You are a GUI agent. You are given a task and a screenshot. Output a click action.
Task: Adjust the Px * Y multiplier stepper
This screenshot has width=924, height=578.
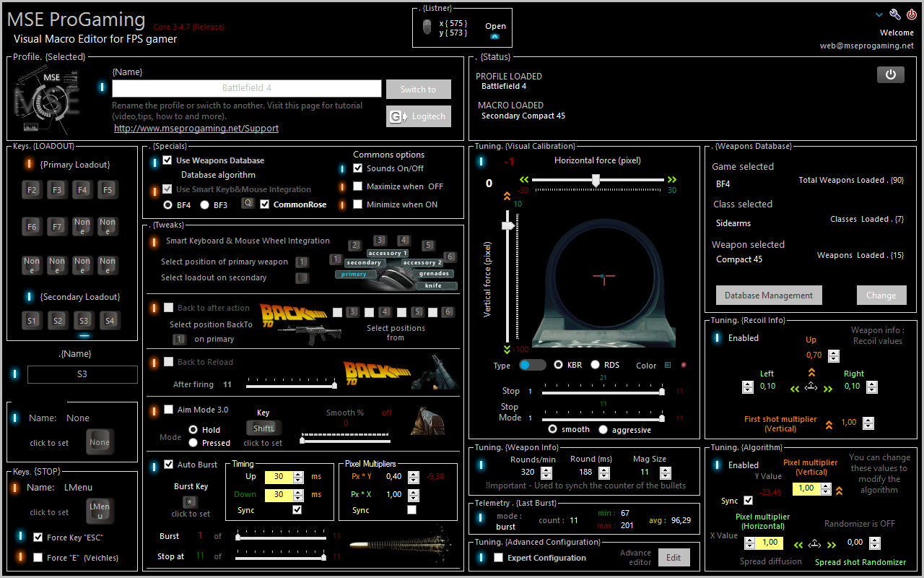(414, 477)
